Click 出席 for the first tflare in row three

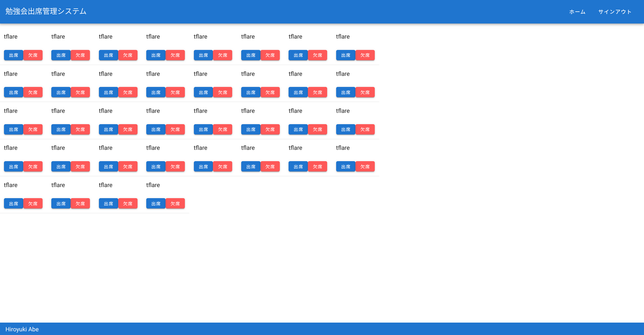[13, 129]
